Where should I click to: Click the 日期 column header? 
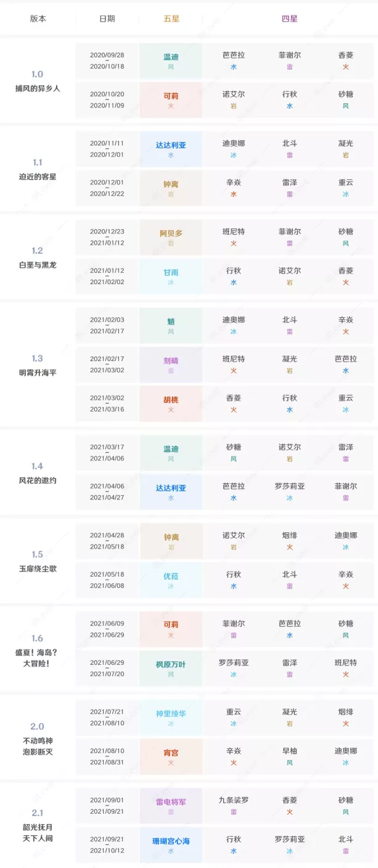pyautogui.click(x=107, y=19)
